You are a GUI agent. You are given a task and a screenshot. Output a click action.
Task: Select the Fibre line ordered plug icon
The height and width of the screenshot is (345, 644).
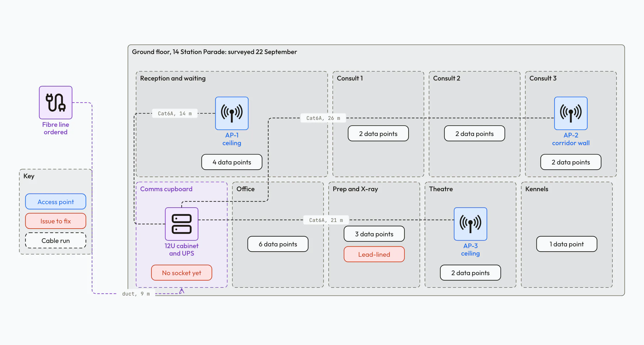click(x=55, y=103)
